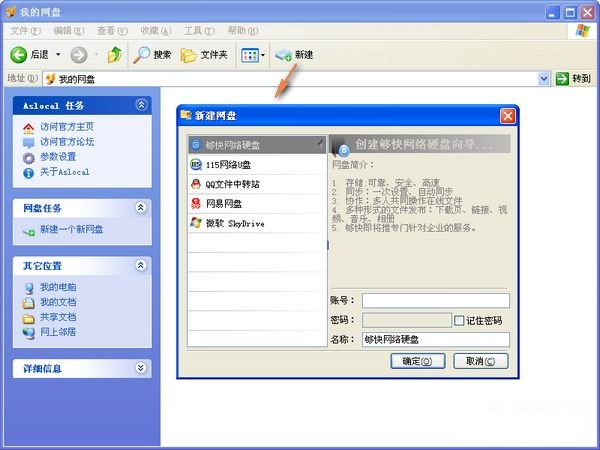Click the address bar 我的网盘 field

click(291, 79)
